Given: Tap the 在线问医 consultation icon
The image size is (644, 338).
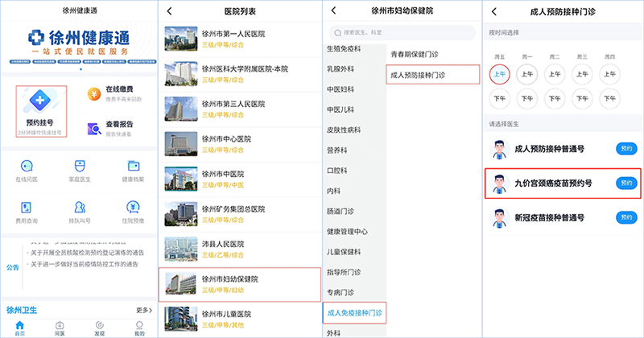Looking at the screenshot, I should pos(28,171).
